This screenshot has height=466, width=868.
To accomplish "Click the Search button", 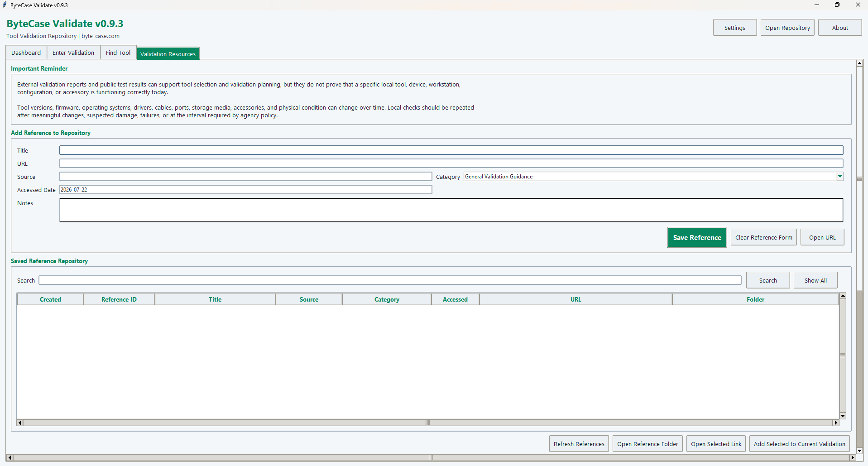I will point(768,280).
